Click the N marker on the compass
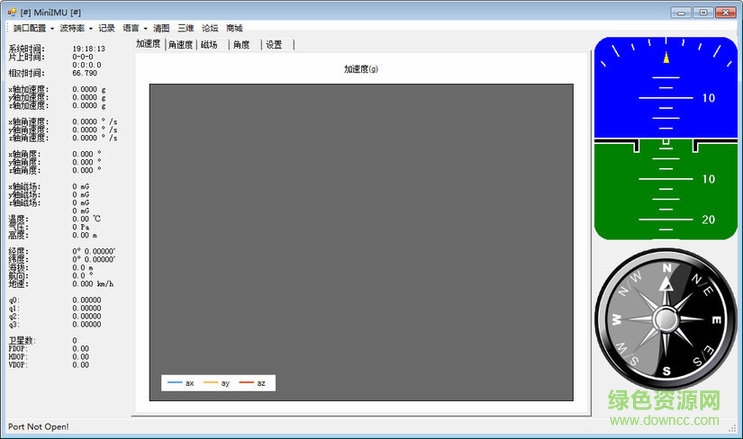The width and height of the screenshot is (743, 439). tap(667, 268)
